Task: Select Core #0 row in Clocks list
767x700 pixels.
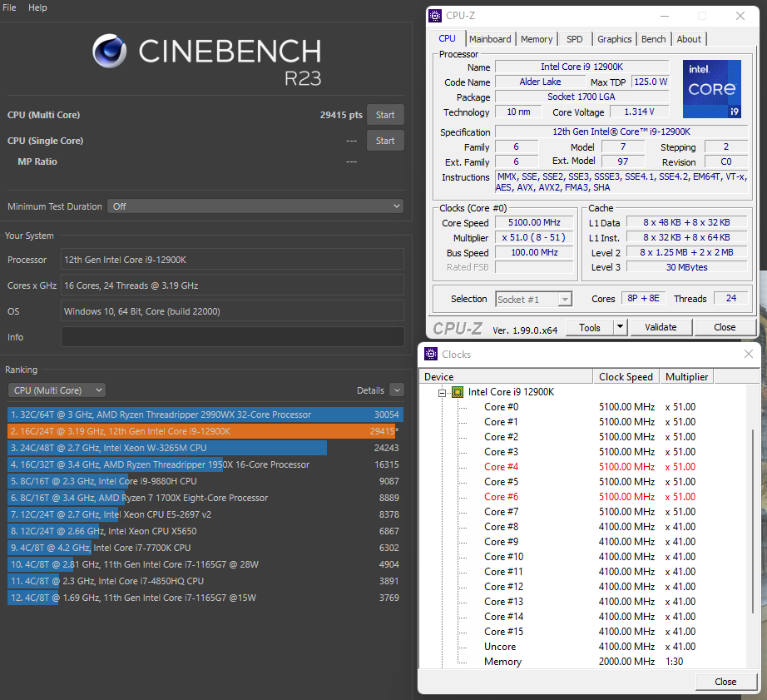Action: (x=590, y=407)
